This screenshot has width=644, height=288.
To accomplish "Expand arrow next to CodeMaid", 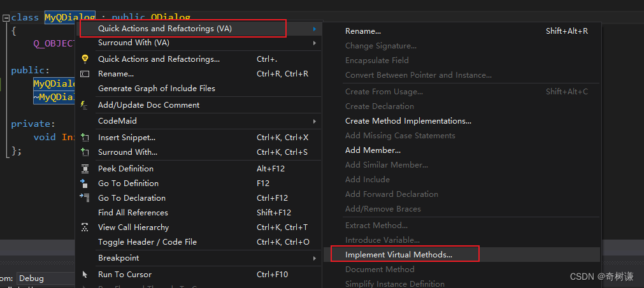I will click(315, 121).
